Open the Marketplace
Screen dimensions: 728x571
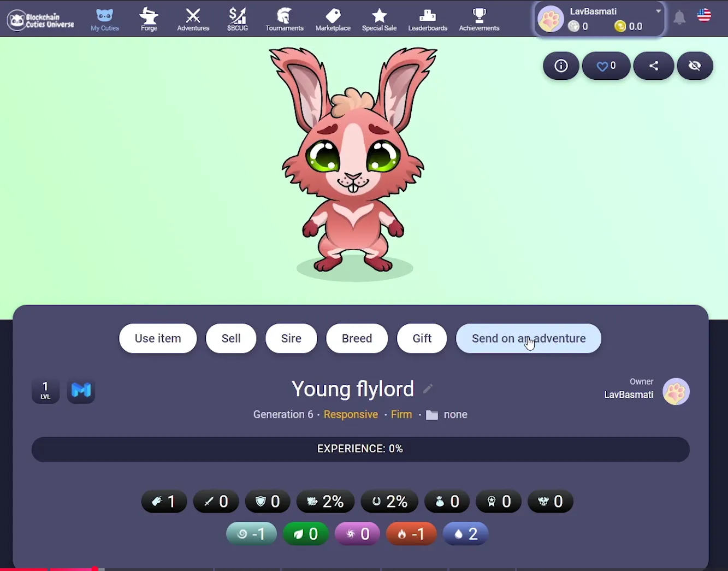(333, 20)
